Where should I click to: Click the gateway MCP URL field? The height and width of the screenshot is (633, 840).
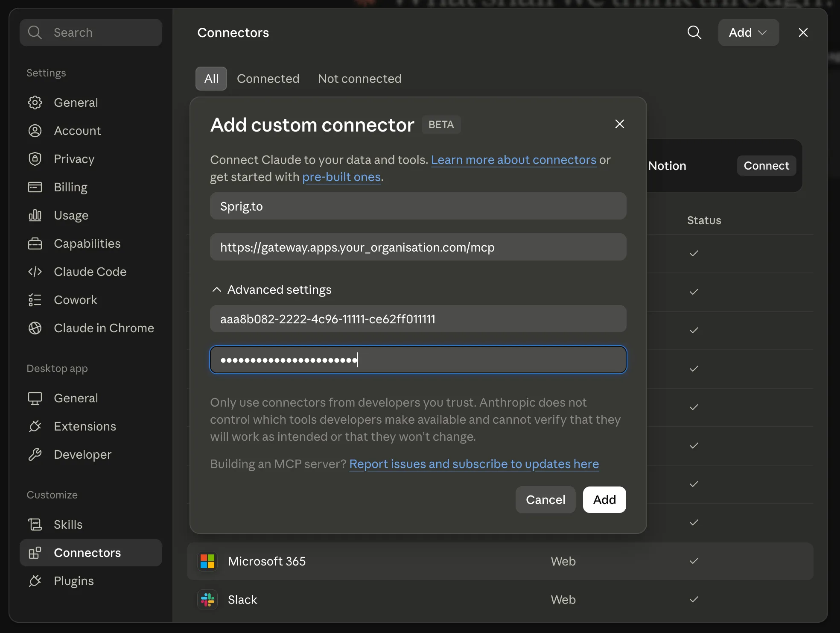point(418,247)
